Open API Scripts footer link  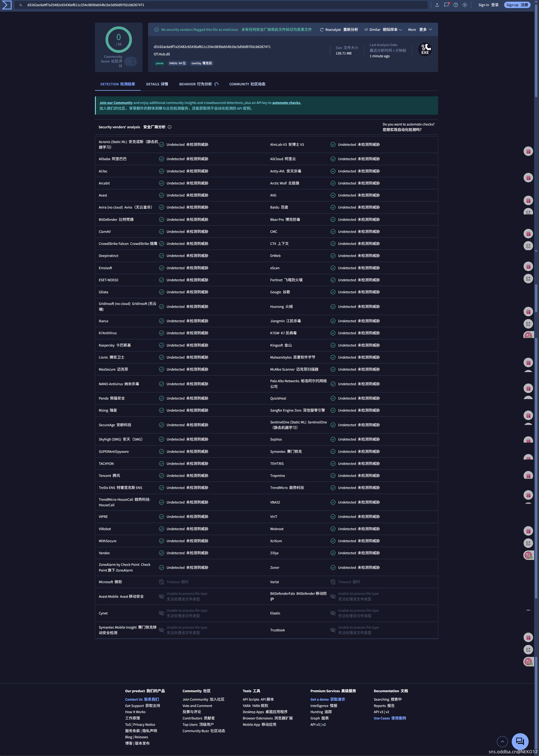[x=258, y=699]
